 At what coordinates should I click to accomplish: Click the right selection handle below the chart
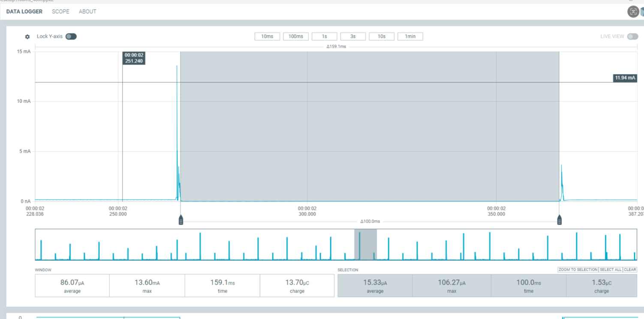(x=560, y=220)
